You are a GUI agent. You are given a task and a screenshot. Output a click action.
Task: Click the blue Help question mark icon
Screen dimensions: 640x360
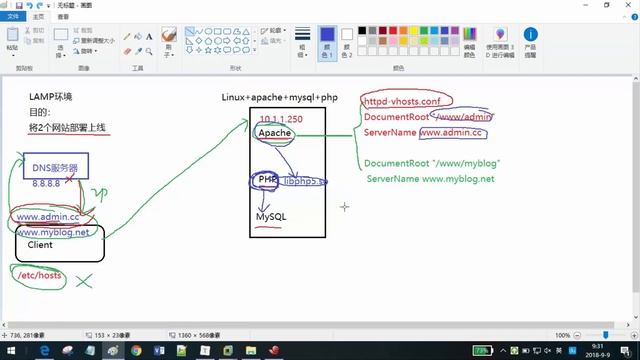635,17
